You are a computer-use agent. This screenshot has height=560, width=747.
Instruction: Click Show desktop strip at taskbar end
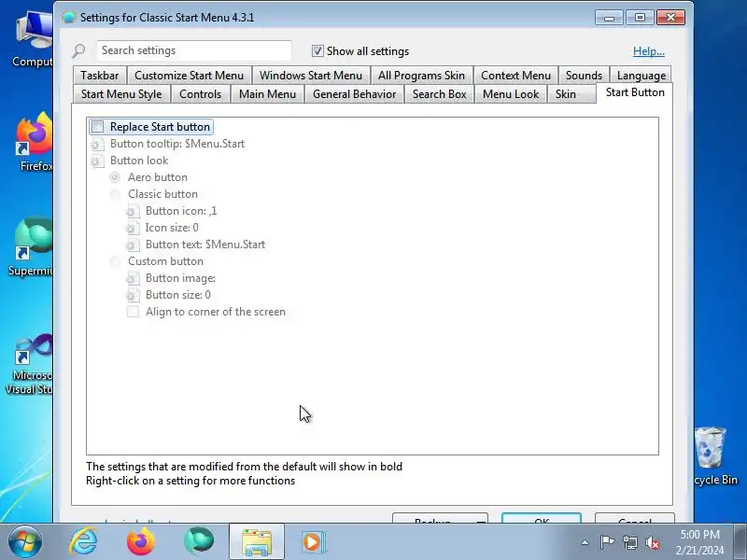(740, 542)
